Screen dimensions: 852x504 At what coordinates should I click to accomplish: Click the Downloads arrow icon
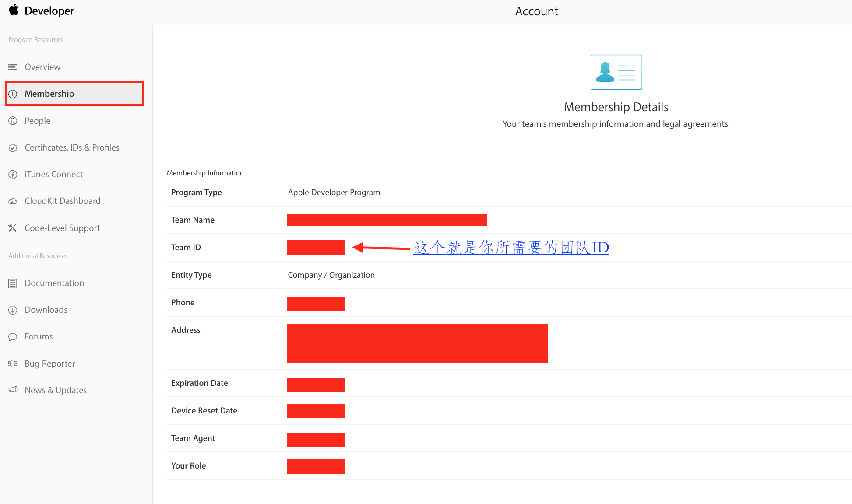click(13, 310)
